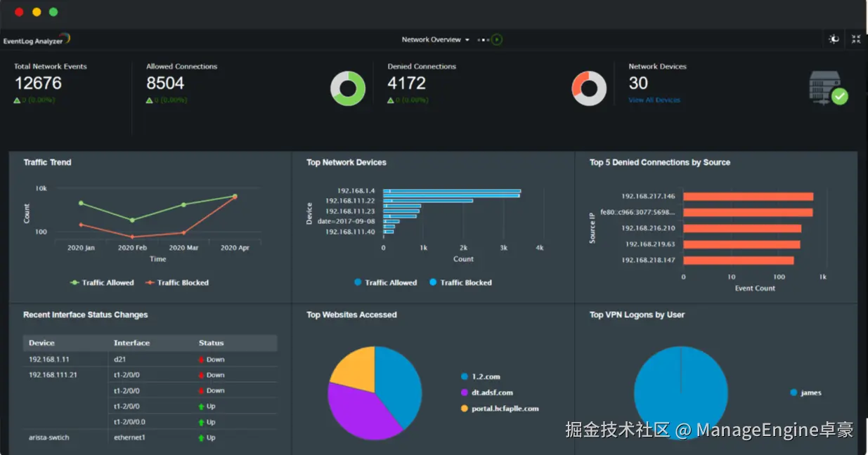868x455 pixels.
Task: Click the 2020 Apr Traffic Allowed data point
Action: pyautogui.click(x=235, y=196)
